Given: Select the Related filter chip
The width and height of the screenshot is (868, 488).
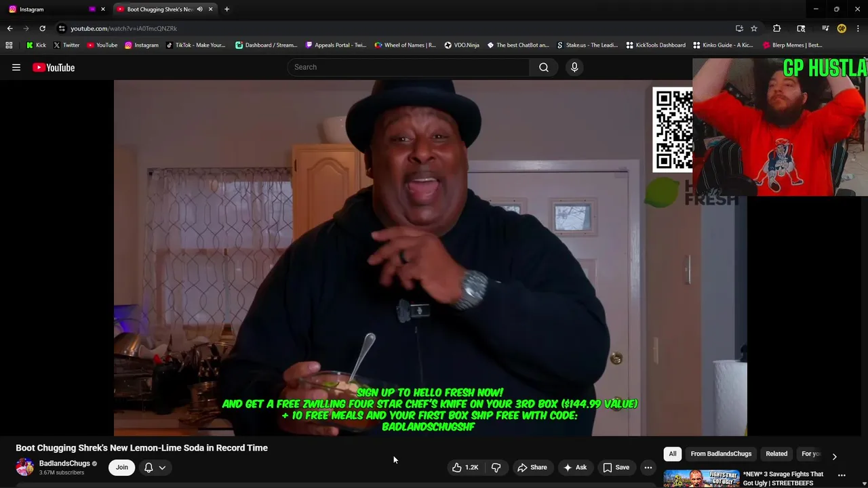Looking at the screenshot, I should [x=776, y=453].
